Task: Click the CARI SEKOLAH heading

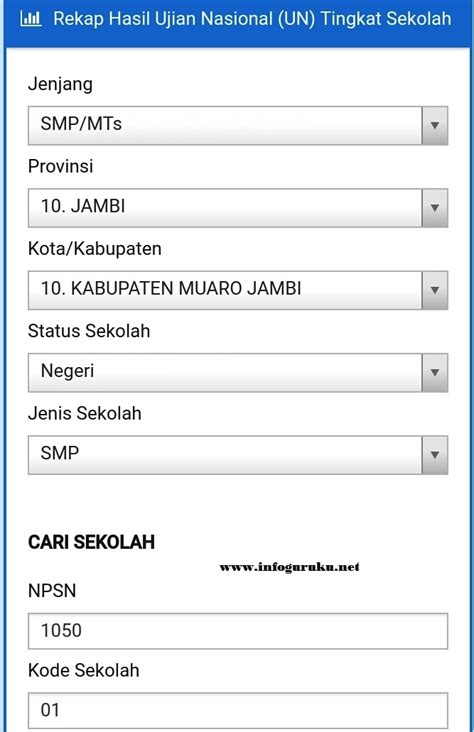Action: (x=91, y=542)
